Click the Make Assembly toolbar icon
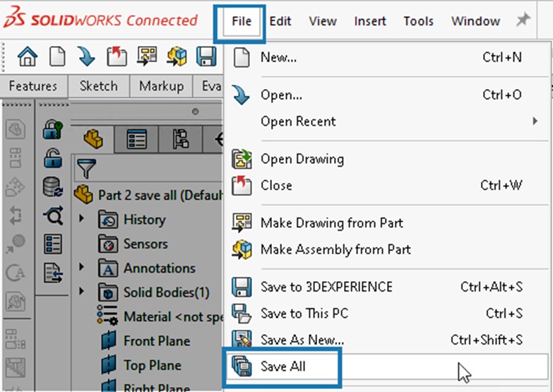 coord(177,57)
